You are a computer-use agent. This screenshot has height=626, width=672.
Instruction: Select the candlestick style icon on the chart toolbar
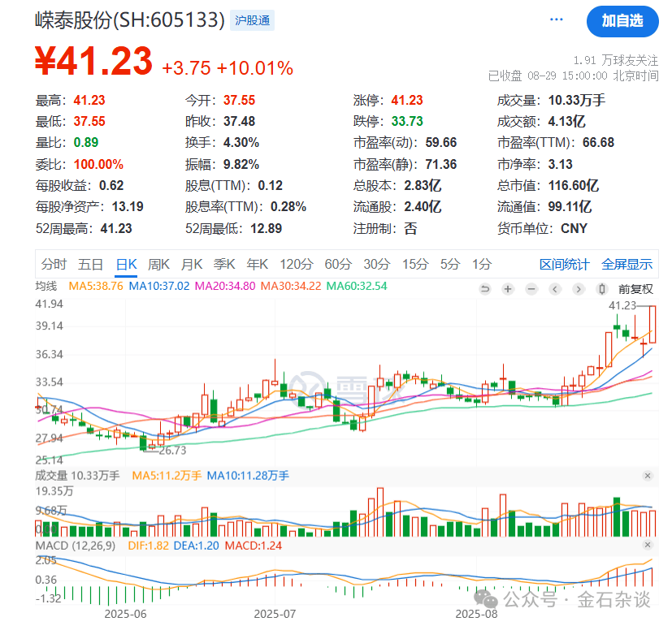coord(602,289)
